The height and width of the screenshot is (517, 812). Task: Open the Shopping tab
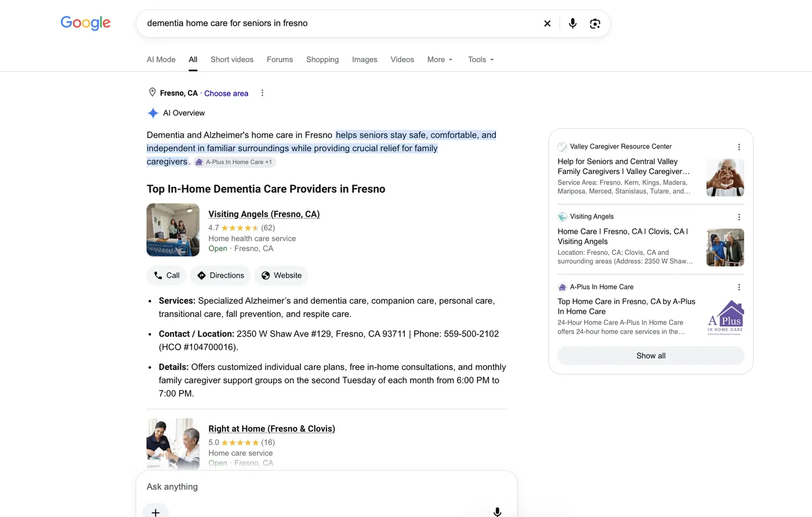pos(322,60)
